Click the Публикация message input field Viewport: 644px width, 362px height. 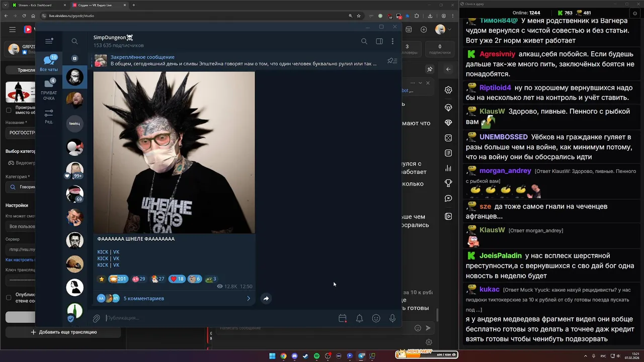point(219,318)
